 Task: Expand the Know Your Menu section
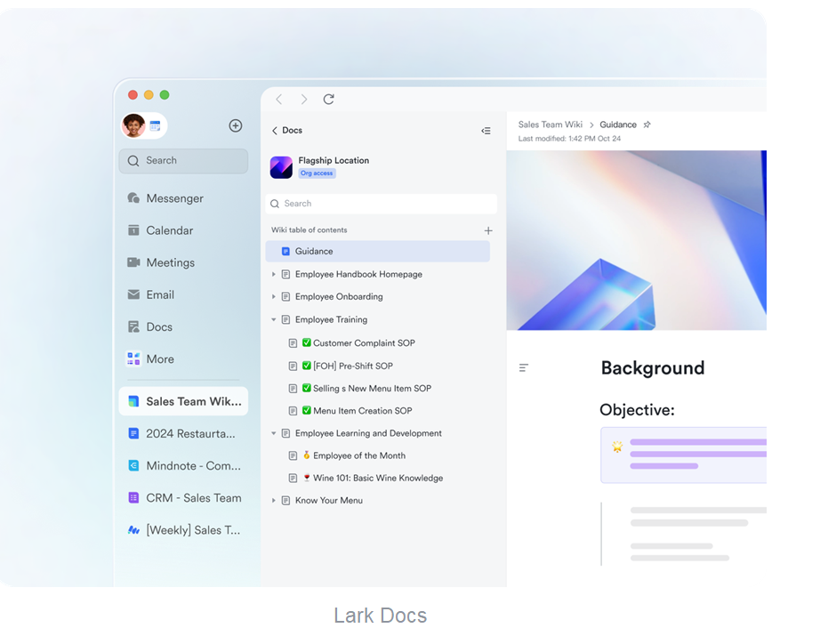tap(274, 501)
